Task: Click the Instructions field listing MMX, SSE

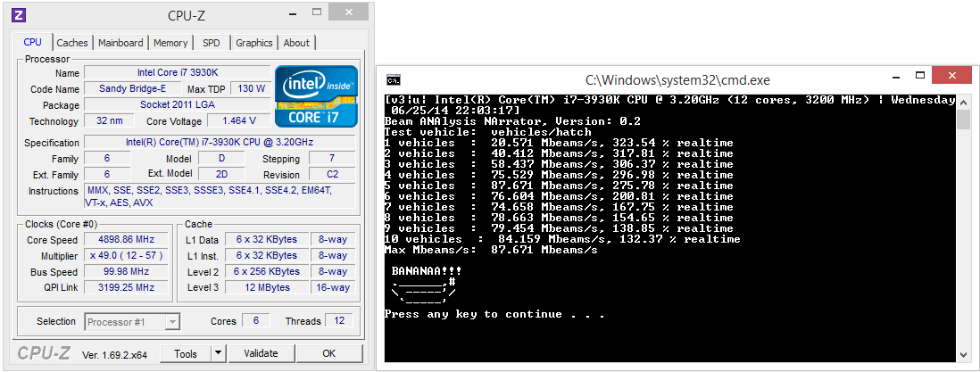Action: pos(220,196)
